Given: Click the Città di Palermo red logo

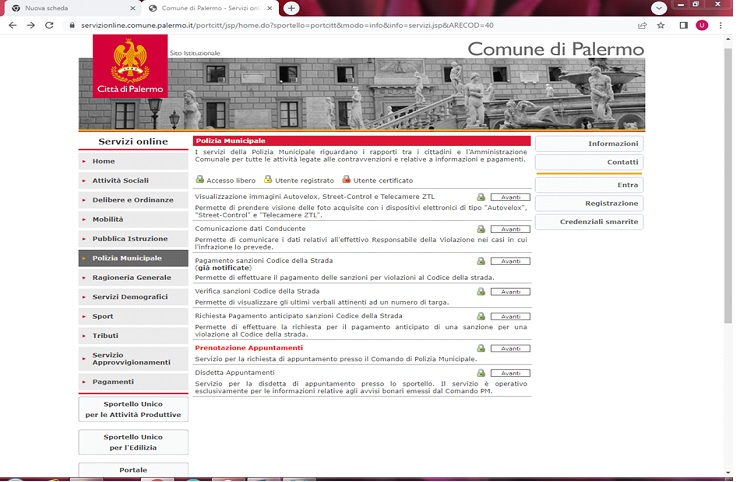Looking at the screenshot, I should (x=130, y=66).
